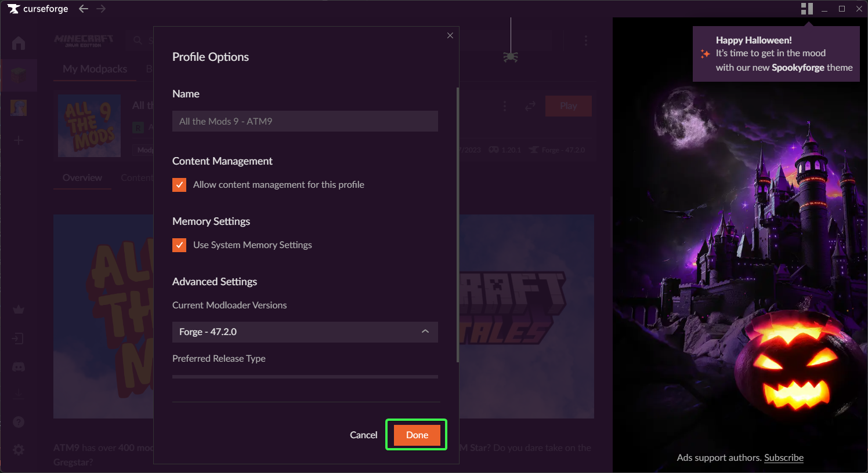The width and height of the screenshot is (868, 473).
Task: Click the search magnifier icon
Action: pyautogui.click(x=138, y=40)
